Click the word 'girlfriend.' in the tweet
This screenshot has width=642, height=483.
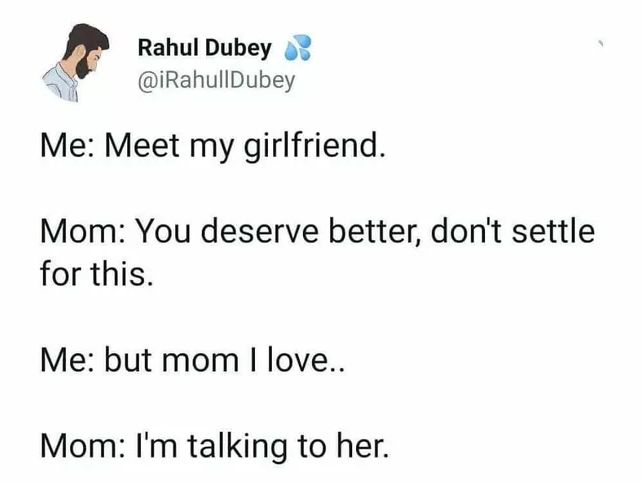coord(315,147)
